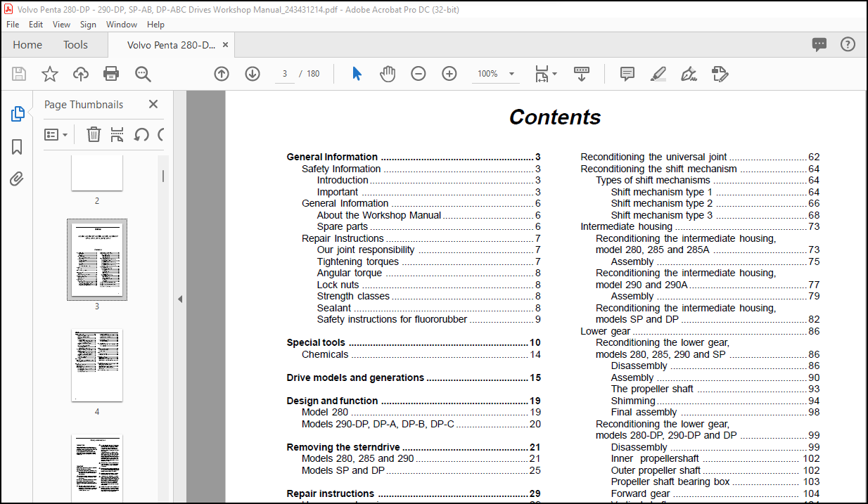868x504 pixels.
Task: Activate the hand pan tool
Action: coord(388,74)
